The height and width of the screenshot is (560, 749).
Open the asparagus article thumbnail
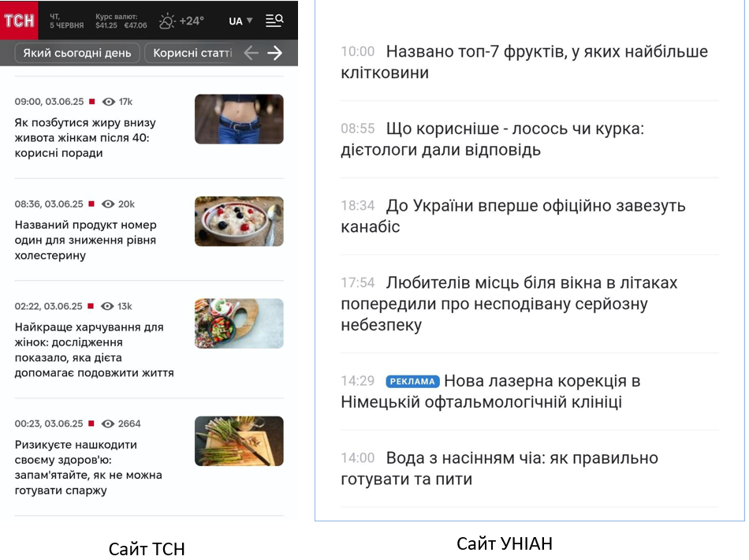239,441
